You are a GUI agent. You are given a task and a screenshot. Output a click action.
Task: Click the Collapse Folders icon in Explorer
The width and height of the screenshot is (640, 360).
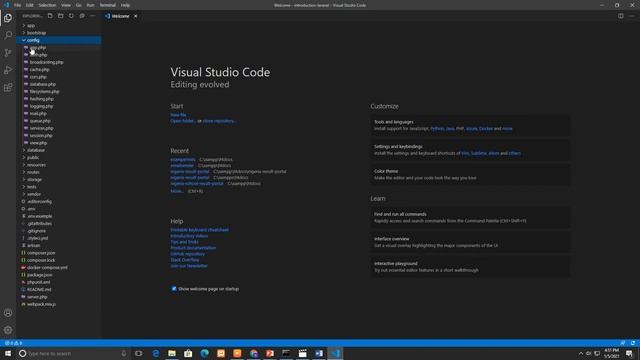pyautogui.click(x=82, y=16)
